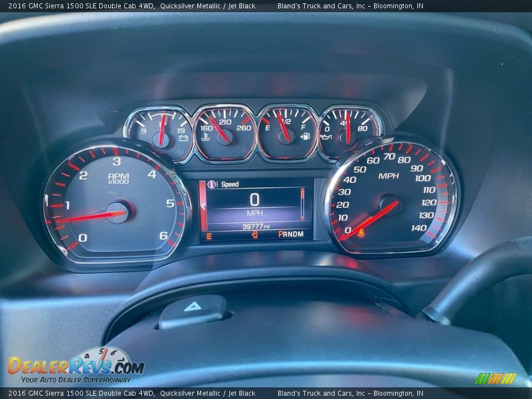Click bottom caption 'Quicksilver Metallic / Jet Black'
Viewport: 532px width, 399px height.
pos(208,393)
